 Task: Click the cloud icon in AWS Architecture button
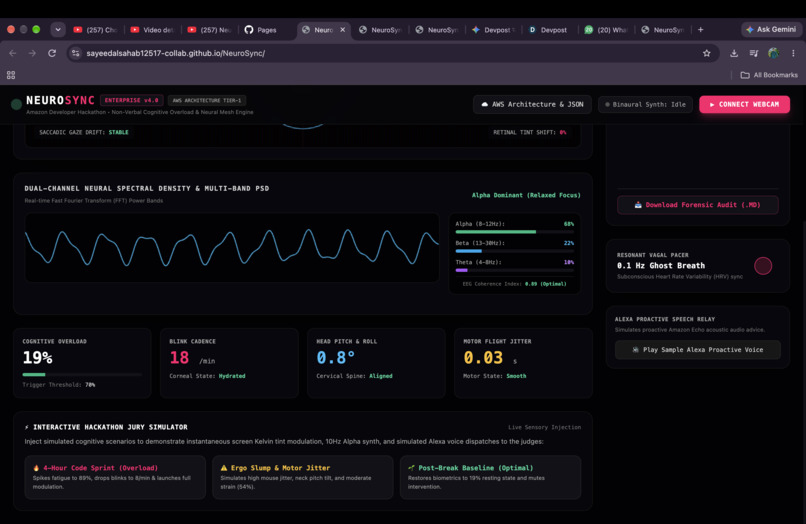pos(484,104)
